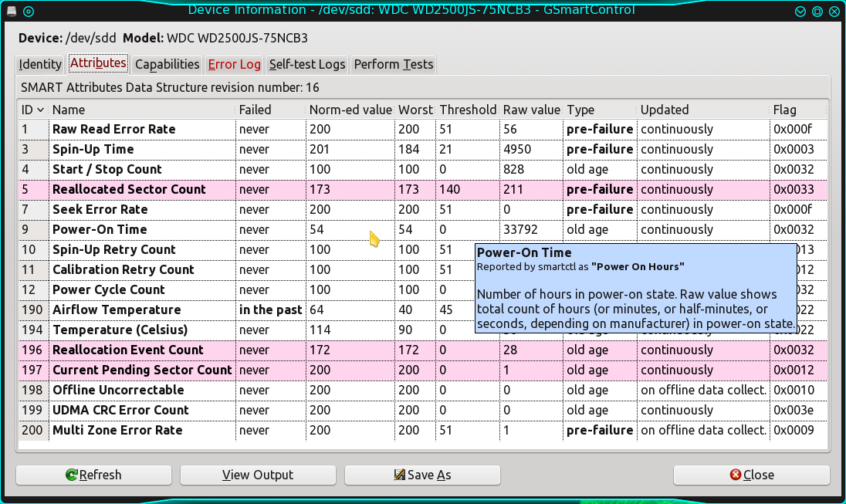
Task: Select the Raw Read Error Rate row
Action: (423, 130)
